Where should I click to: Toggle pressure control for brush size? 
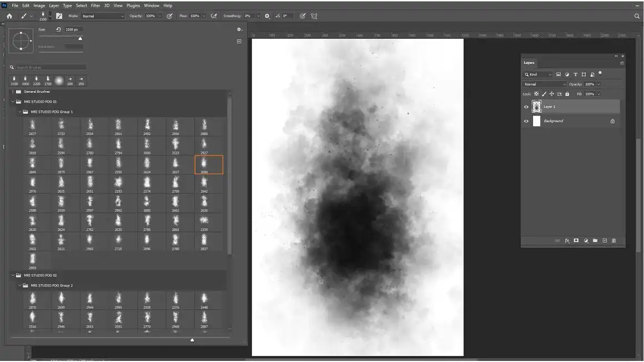tap(303, 16)
